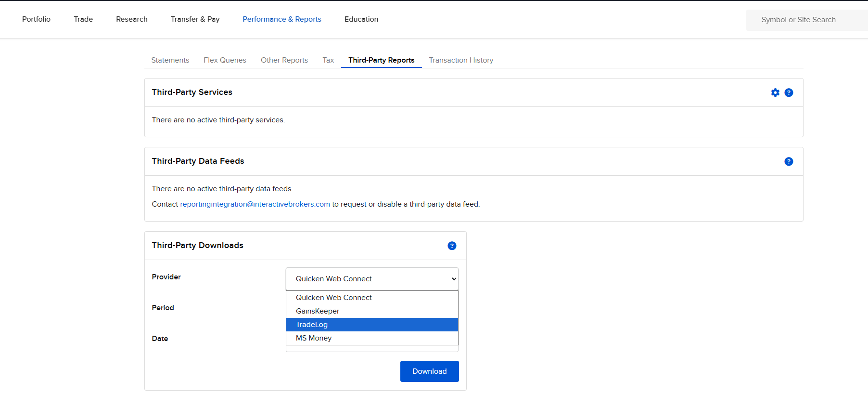Click the Download button
The height and width of the screenshot is (407, 868).
430,371
